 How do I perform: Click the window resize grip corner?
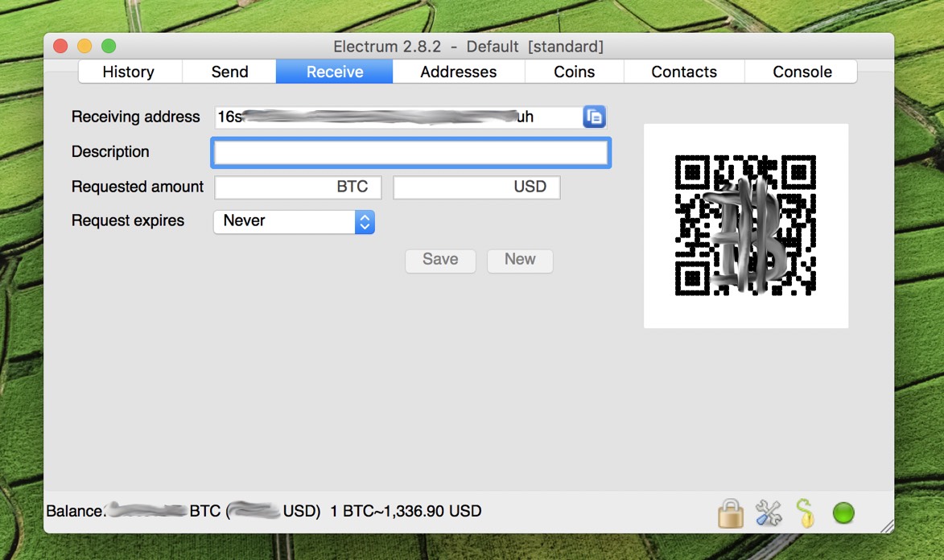tap(887, 526)
